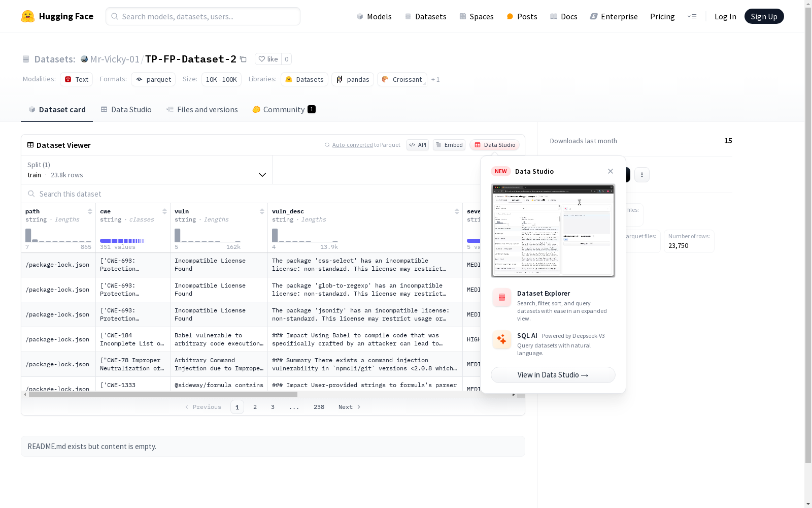This screenshot has height=508, width=812.
Task: Navigate to Enterprise page
Action: point(614,16)
